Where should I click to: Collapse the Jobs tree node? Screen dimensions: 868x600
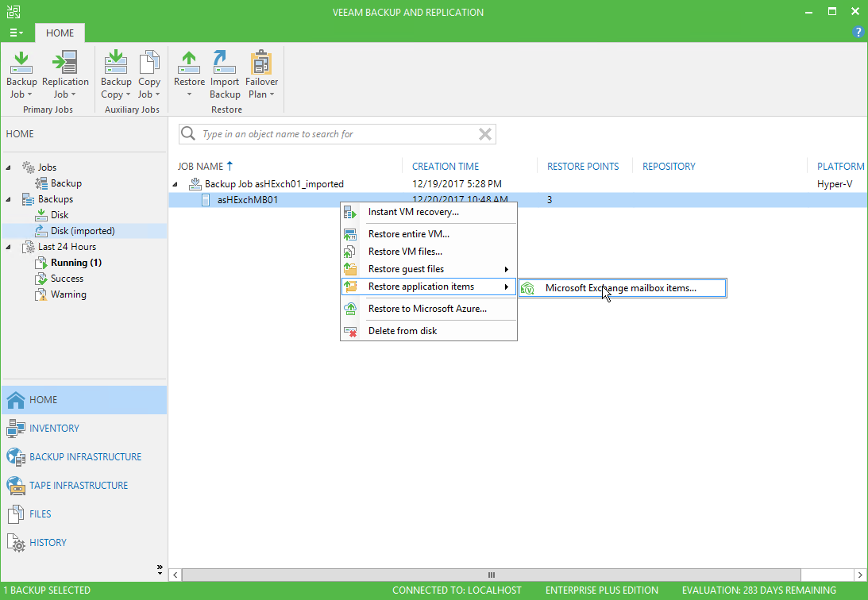click(x=8, y=167)
